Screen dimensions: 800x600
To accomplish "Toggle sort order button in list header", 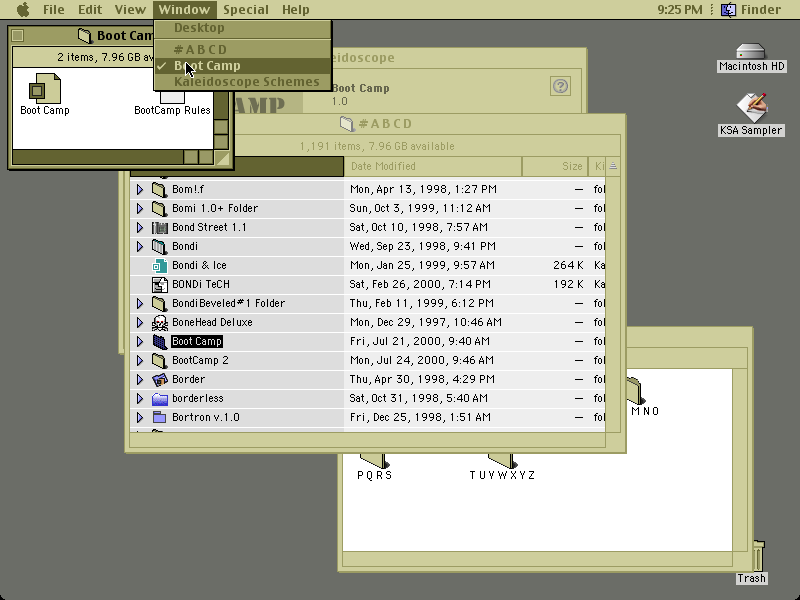I will pyautogui.click(x=613, y=166).
